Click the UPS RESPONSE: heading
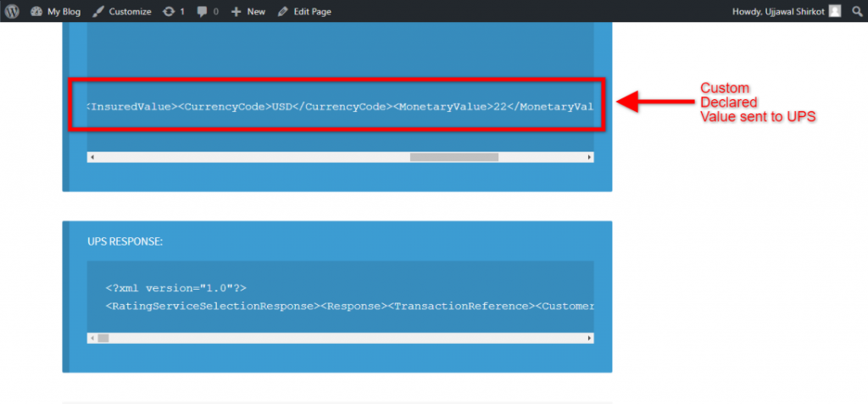The image size is (868, 404). [125, 242]
